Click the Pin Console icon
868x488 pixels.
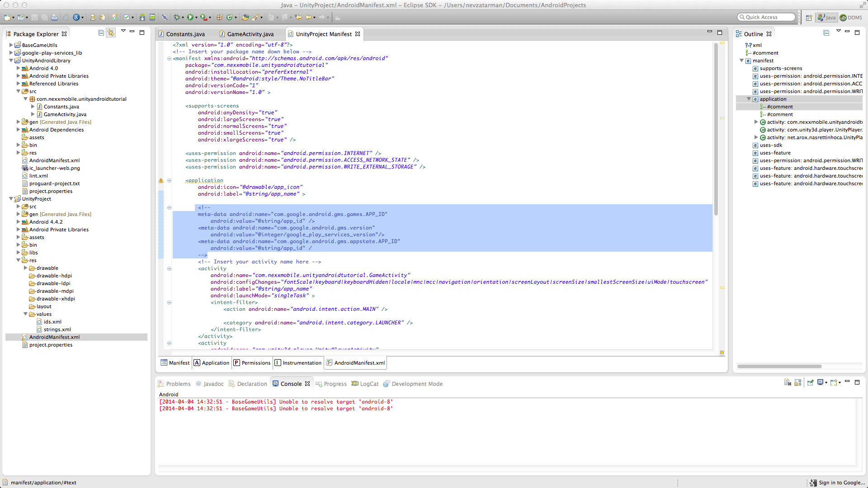pyautogui.click(x=810, y=383)
